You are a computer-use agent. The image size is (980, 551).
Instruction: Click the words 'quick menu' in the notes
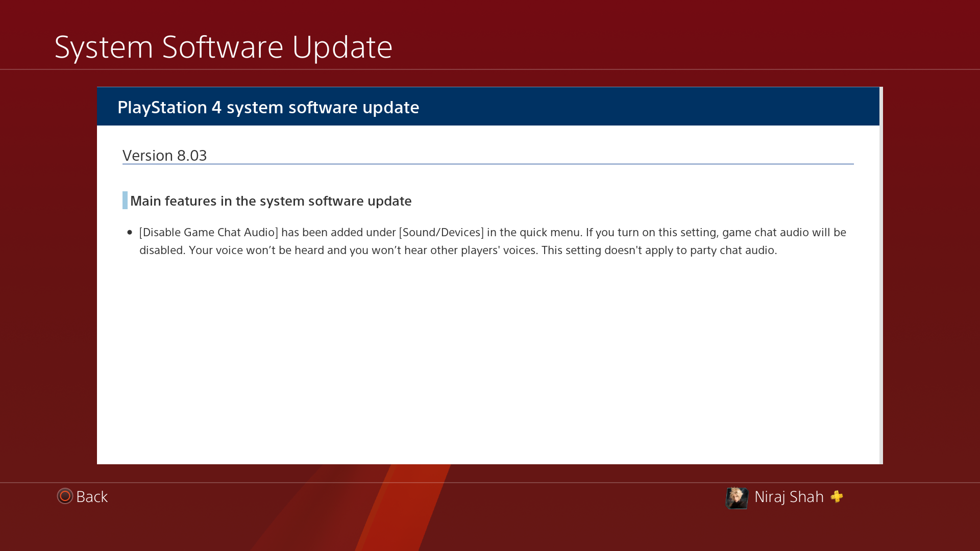pyautogui.click(x=550, y=233)
